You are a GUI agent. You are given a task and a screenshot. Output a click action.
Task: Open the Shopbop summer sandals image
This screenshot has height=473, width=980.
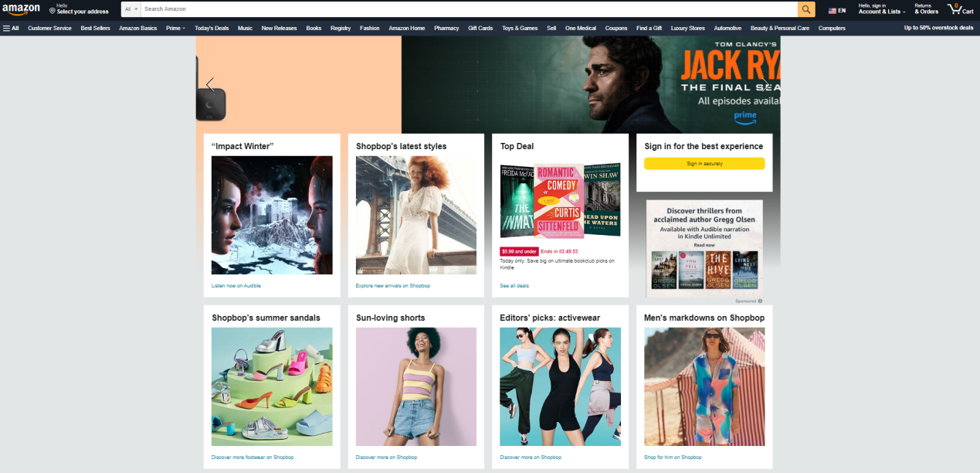(x=272, y=386)
